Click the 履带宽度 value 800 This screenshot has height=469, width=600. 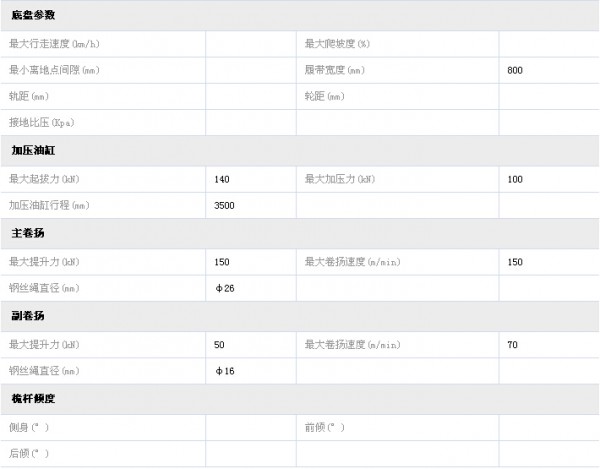[515, 71]
